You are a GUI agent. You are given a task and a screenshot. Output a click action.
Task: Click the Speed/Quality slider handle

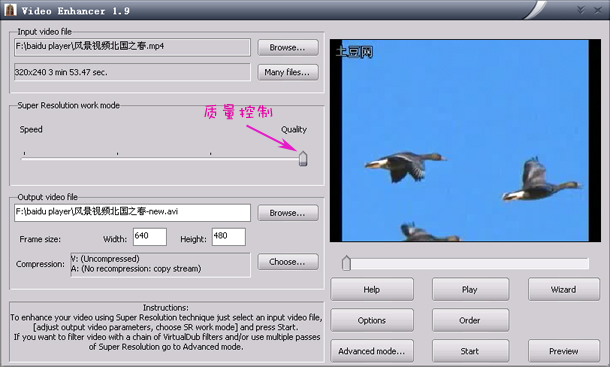point(303,159)
